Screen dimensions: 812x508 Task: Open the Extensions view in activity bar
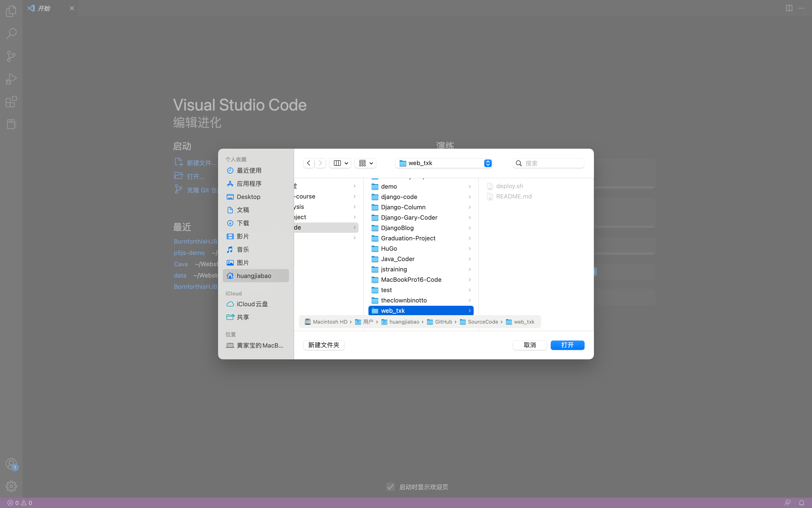[11, 101]
